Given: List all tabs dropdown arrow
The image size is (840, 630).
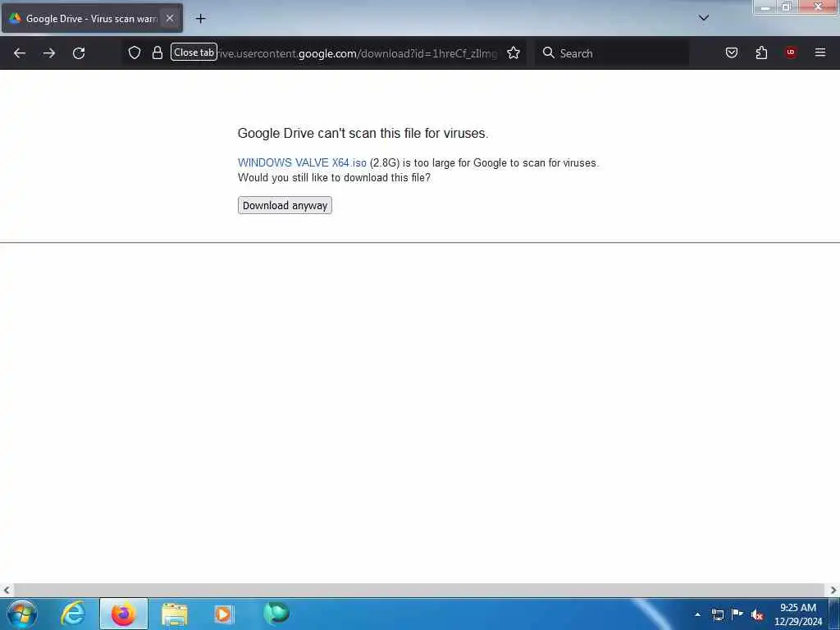Looking at the screenshot, I should point(704,18).
